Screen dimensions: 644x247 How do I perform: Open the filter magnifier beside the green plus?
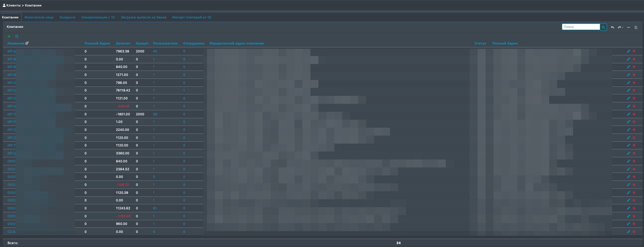pos(17,37)
